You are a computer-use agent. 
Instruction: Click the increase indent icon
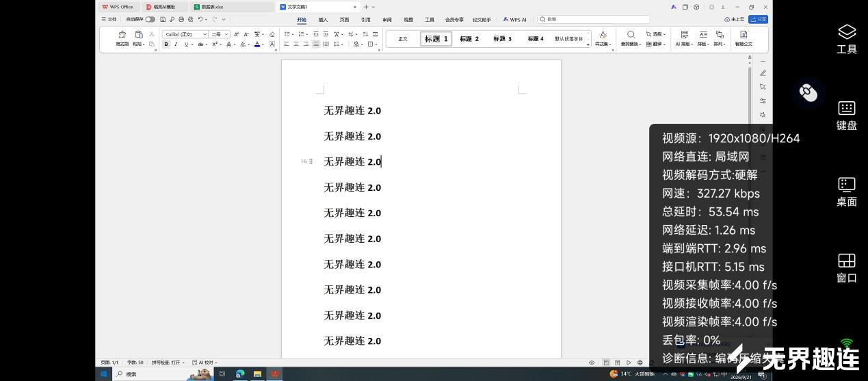click(326, 34)
